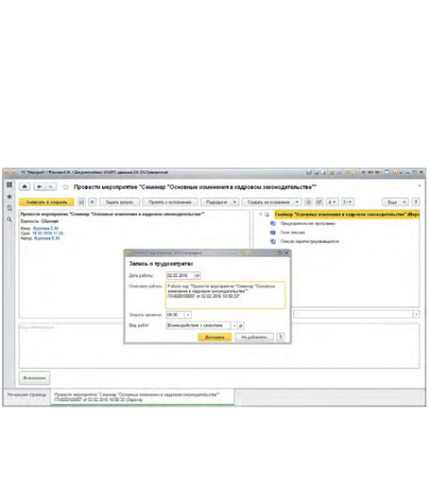The width and height of the screenshot is (430, 504).
Task: Open the Еще menu
Action: click(x=395, y=201)
